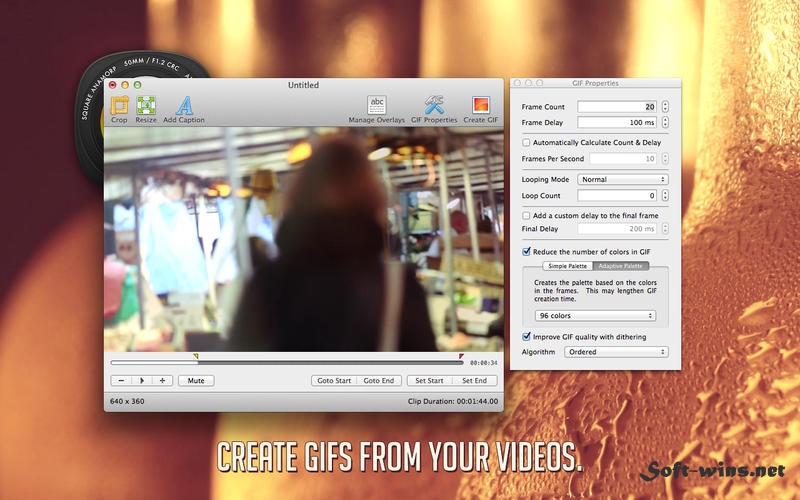Click the Final Delay stepper
The width and height of the screenshot is (800, 500).
[665, 229]
